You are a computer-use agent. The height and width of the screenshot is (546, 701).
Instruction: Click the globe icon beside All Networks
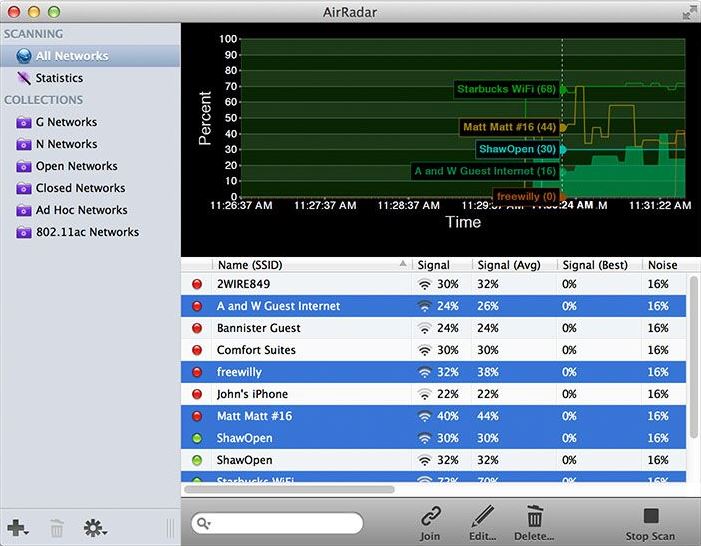24,56
